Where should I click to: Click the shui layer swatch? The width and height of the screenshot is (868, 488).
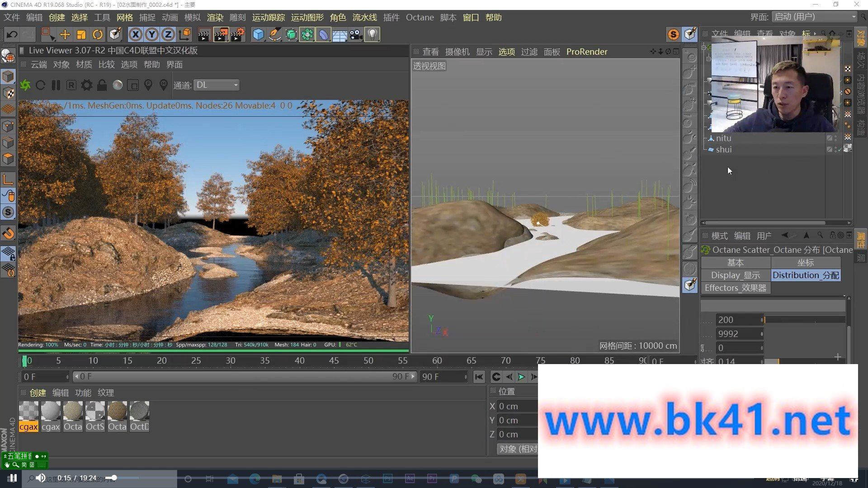829,149
